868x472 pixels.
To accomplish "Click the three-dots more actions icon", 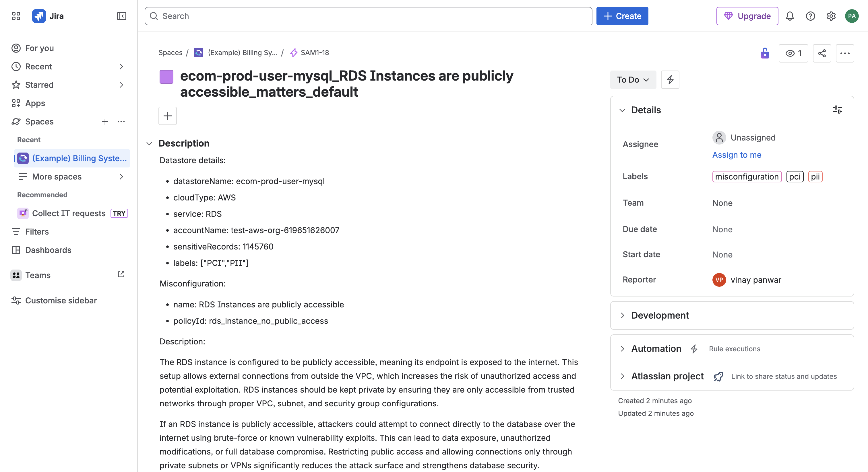I will pyautogui.click(x=844, y=53).
